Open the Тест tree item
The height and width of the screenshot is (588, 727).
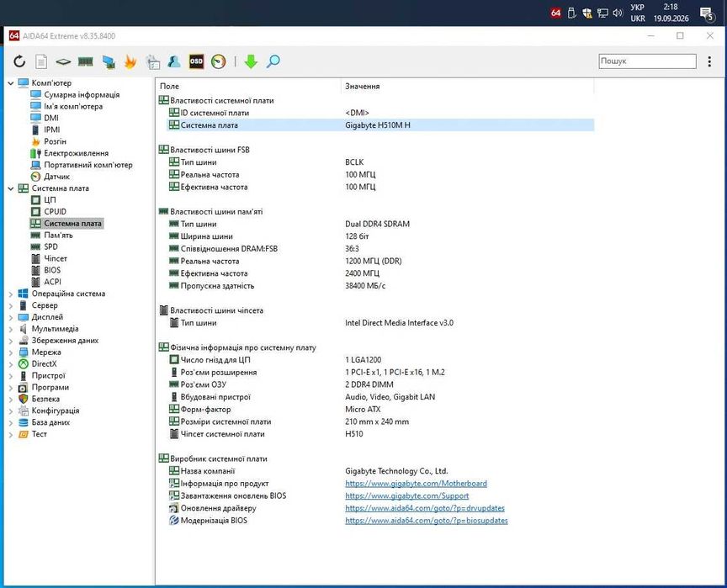tap(39, 434)
